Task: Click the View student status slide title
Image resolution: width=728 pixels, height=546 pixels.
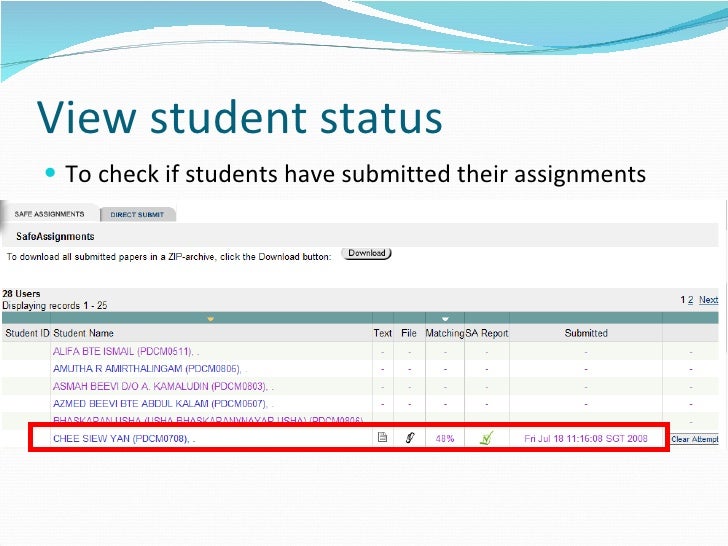Action: click(240, 118)
